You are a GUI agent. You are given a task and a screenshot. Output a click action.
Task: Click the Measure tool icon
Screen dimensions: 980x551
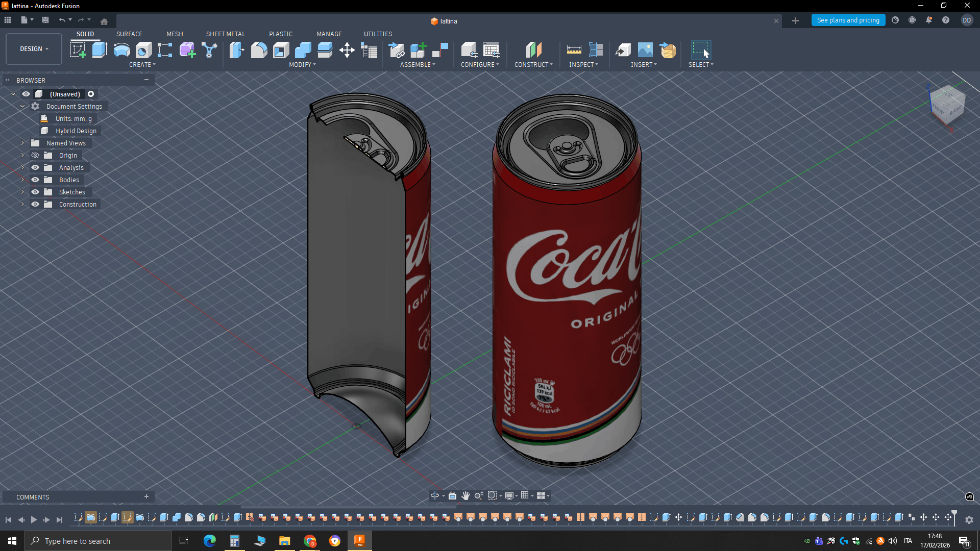pos(574,50)
